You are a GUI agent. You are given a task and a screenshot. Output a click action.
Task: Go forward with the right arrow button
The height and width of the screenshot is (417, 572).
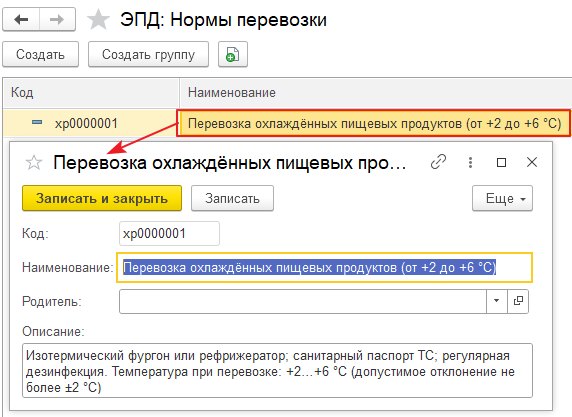[57, 19]
